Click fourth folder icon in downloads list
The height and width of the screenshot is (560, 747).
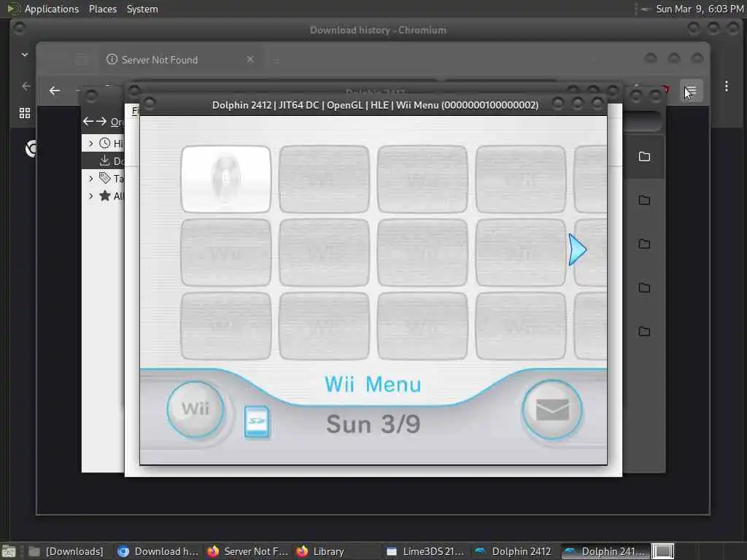click(x=644, y=287)
